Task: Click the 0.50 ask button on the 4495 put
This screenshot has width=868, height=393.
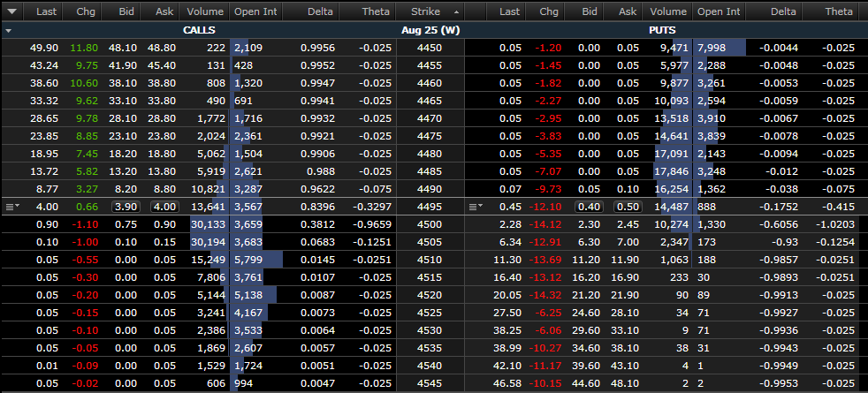Action: tap(626, 207)
